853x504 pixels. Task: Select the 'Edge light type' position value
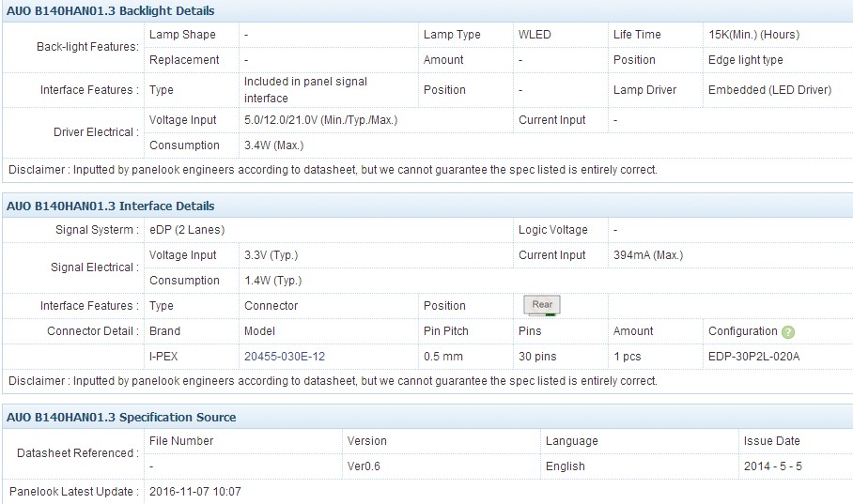(745, 60)
